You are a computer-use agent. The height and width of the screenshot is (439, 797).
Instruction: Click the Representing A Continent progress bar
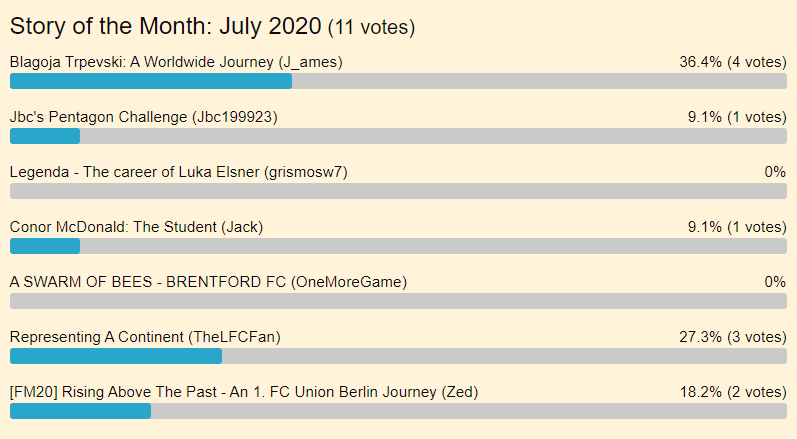click(398, 356)
